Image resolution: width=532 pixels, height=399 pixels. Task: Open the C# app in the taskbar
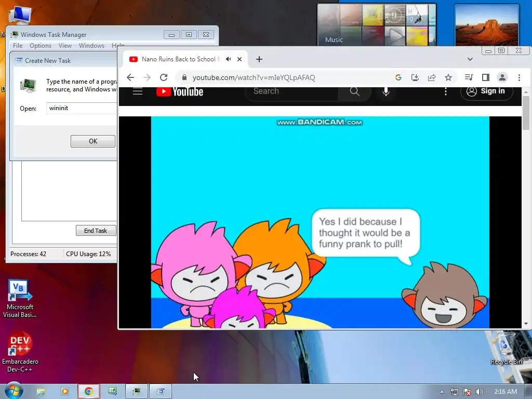click(x=113, y=392)
